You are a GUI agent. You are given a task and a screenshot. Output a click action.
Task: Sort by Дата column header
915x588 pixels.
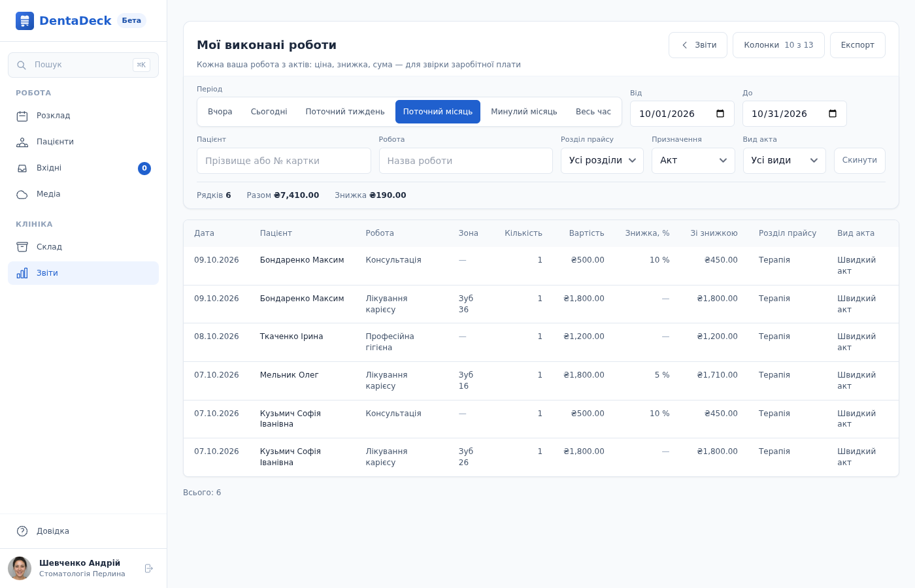(204, 233)
